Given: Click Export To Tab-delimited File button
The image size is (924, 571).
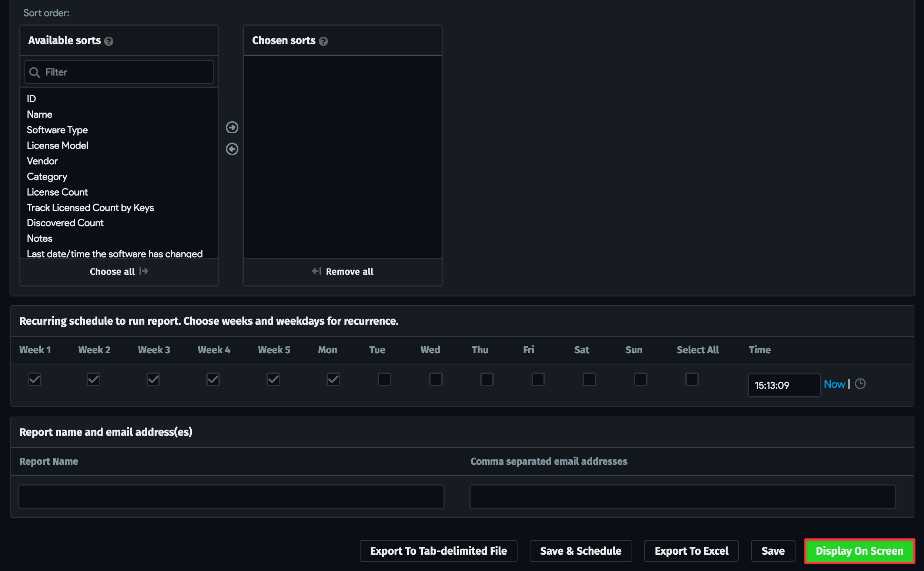Looking at the screenshot, I should [x=438, y=551].
